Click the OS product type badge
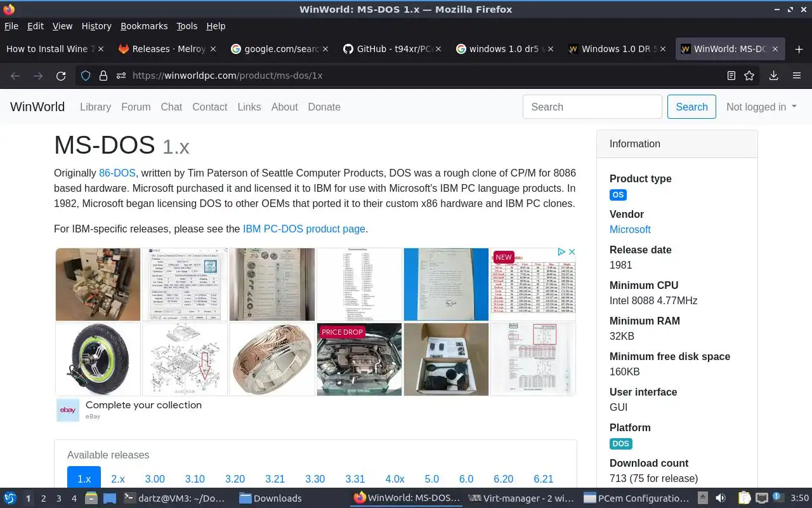 618,195
